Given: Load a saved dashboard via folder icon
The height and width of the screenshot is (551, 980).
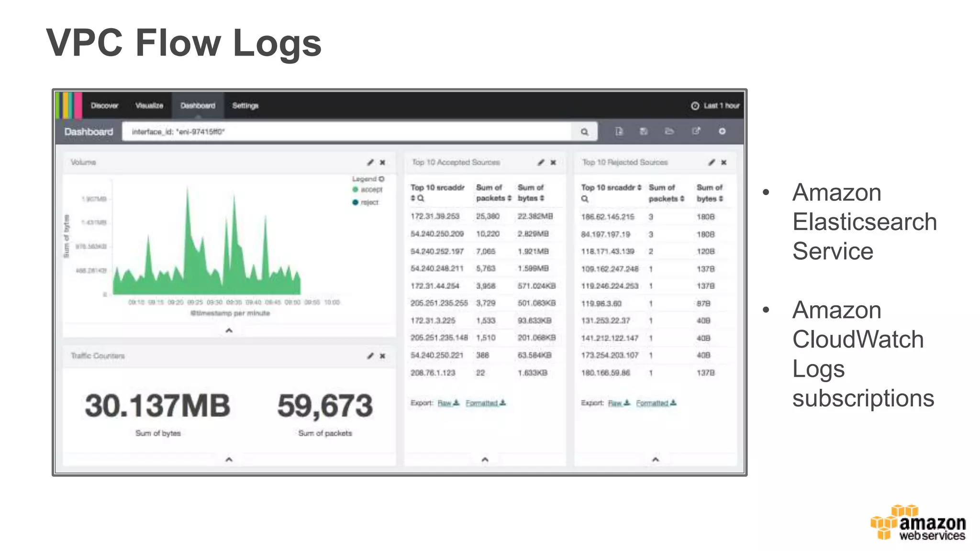Looking at the screenshot, I should point(669,131).
